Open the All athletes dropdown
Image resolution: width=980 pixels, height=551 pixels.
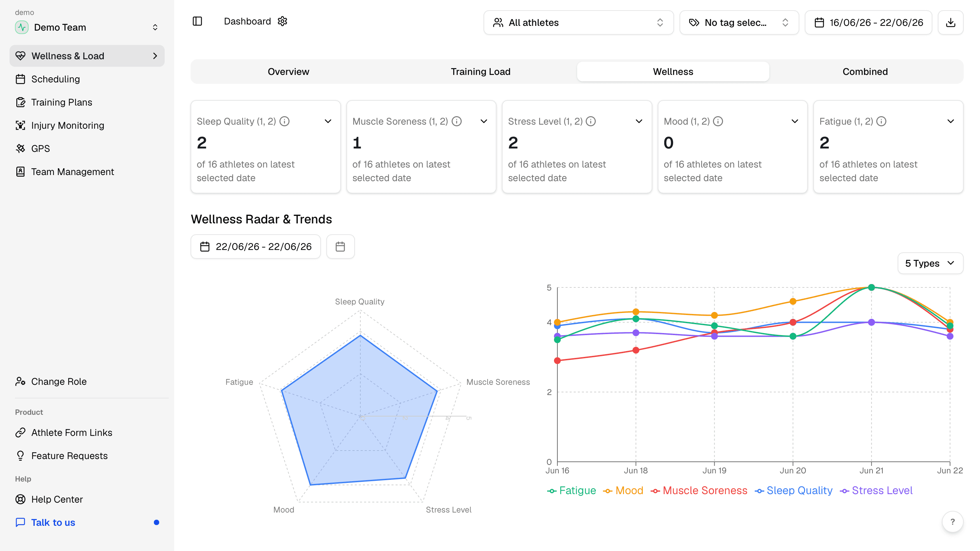(x=578, y=22)
